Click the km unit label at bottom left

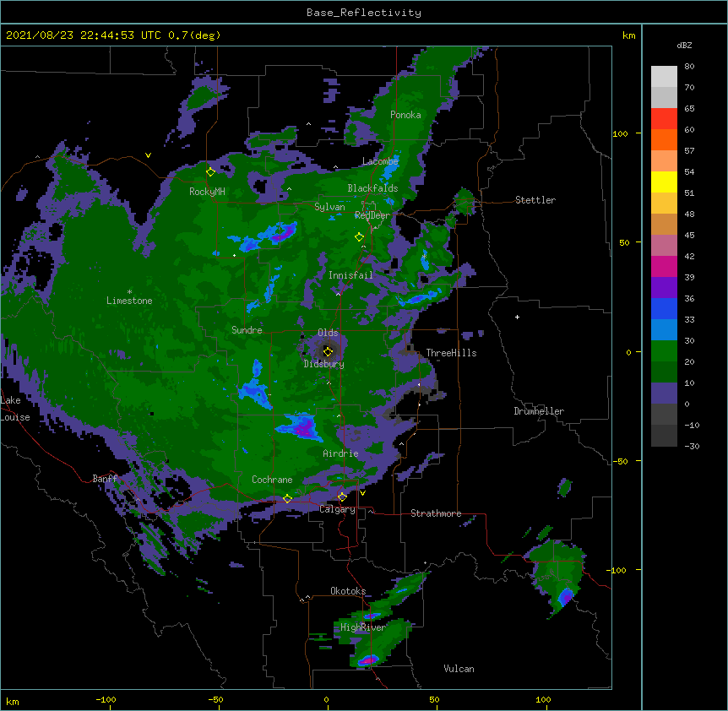coord(13,701)
